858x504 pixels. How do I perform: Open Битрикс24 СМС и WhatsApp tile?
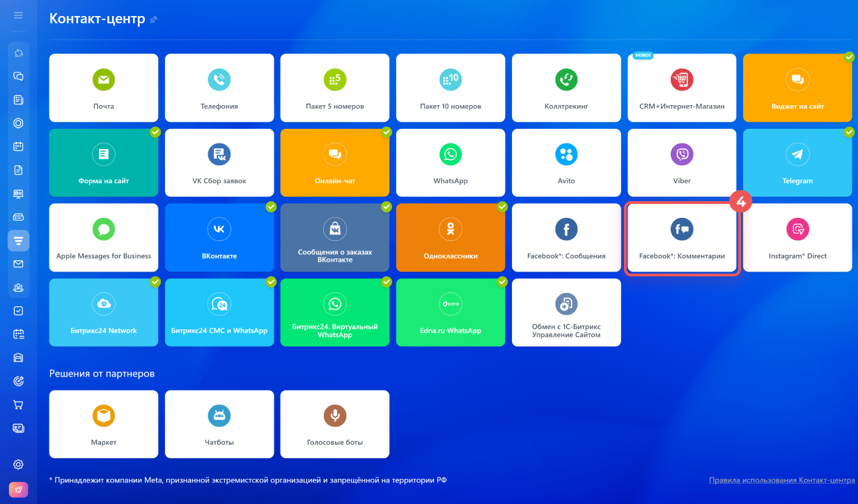pyautogui.click(x=219, y=313)
